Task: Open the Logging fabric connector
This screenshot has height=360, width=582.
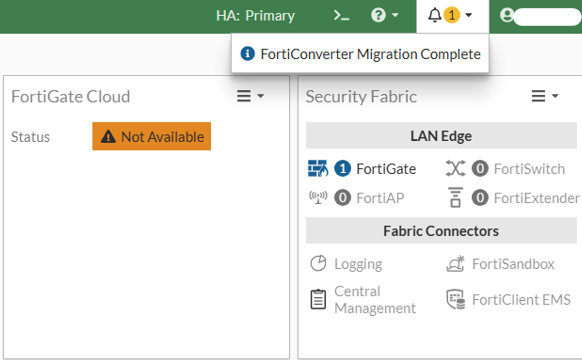Action: 358,264
